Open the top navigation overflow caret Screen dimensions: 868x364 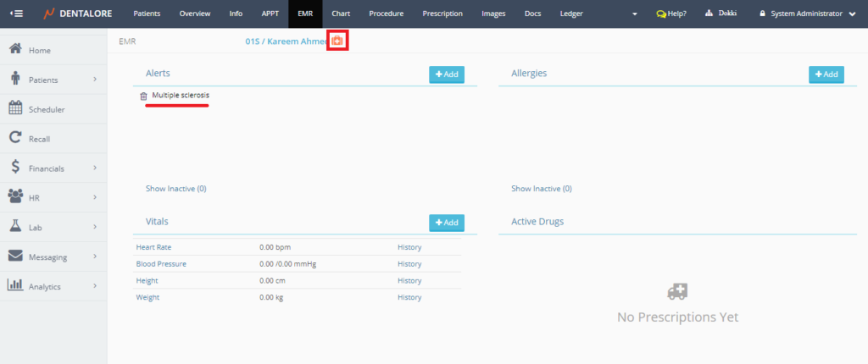click(x=636, y=14)
